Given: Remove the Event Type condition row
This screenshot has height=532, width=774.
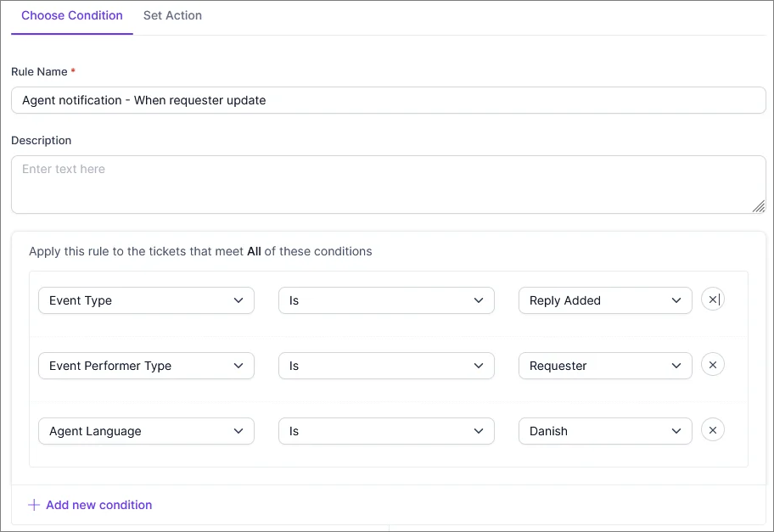Looking at the screenshot, I should click(x=713, y=300).
